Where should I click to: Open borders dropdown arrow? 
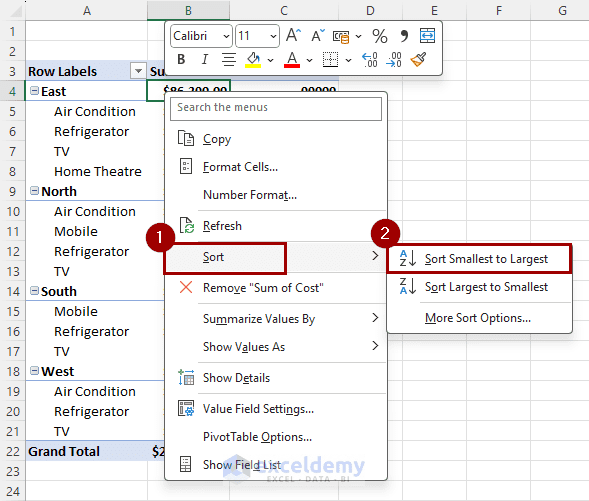[x=349, y=60]
